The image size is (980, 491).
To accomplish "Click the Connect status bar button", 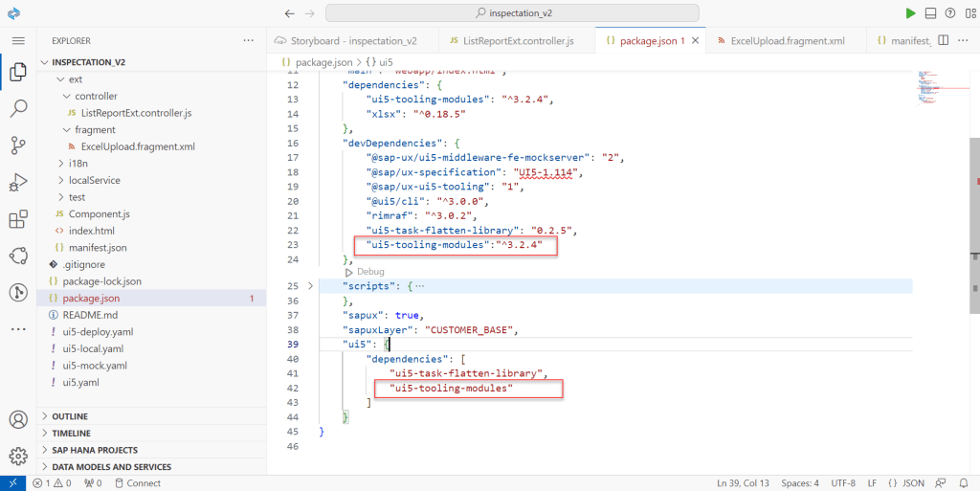I will (137, 483).
